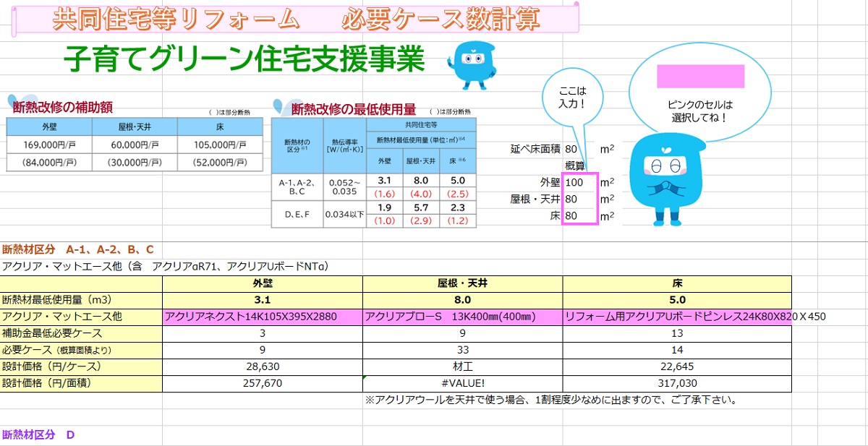The height and width of the screenshot is (446, 868).
Task: Click the A-1、A-2、B、C category cell in the usage table
Action: coord(296,186)
